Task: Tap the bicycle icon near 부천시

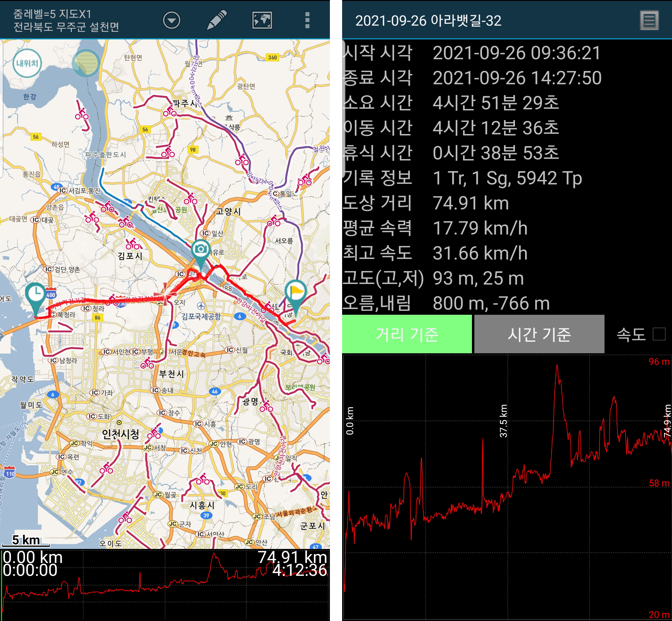Action: tap(147, 363)
